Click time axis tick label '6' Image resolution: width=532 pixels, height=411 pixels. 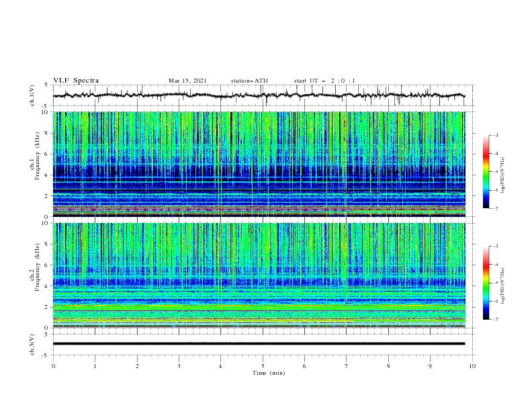click(x=304, y=366)
